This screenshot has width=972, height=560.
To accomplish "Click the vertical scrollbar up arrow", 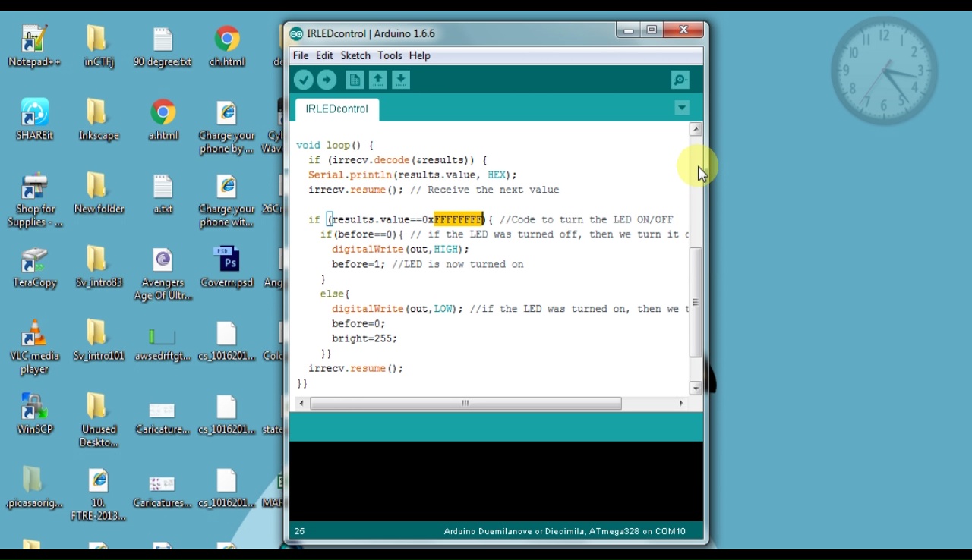I will pyautogui.click(x=696, y=130).
